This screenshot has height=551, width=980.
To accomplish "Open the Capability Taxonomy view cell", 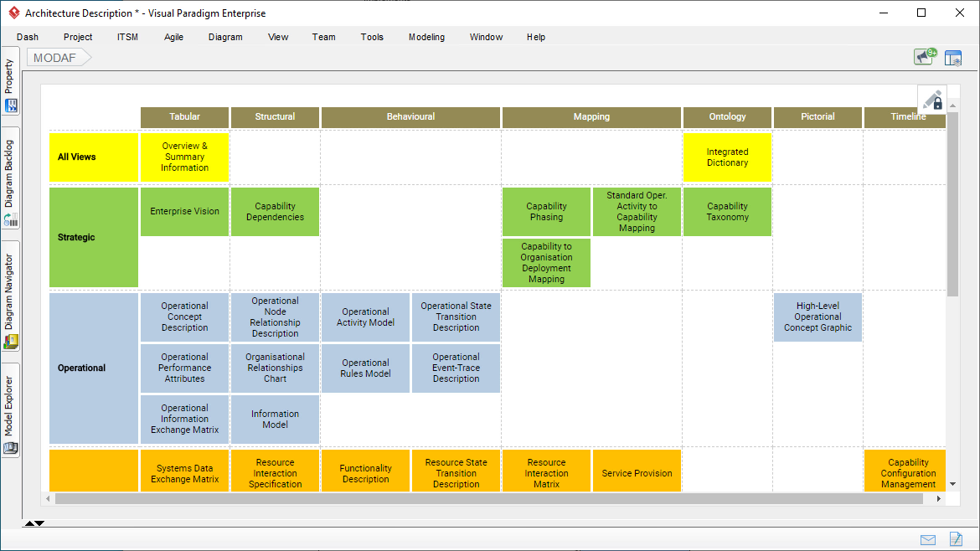I will click(x=727, y=212).
